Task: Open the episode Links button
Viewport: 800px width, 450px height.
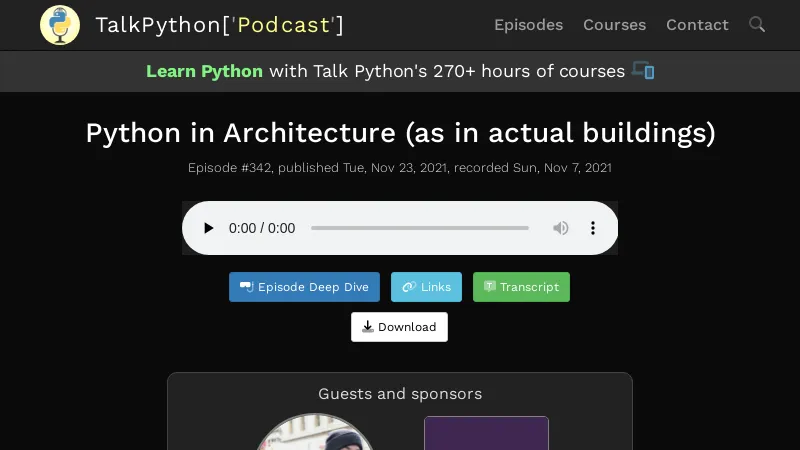Action: point(426,287)
